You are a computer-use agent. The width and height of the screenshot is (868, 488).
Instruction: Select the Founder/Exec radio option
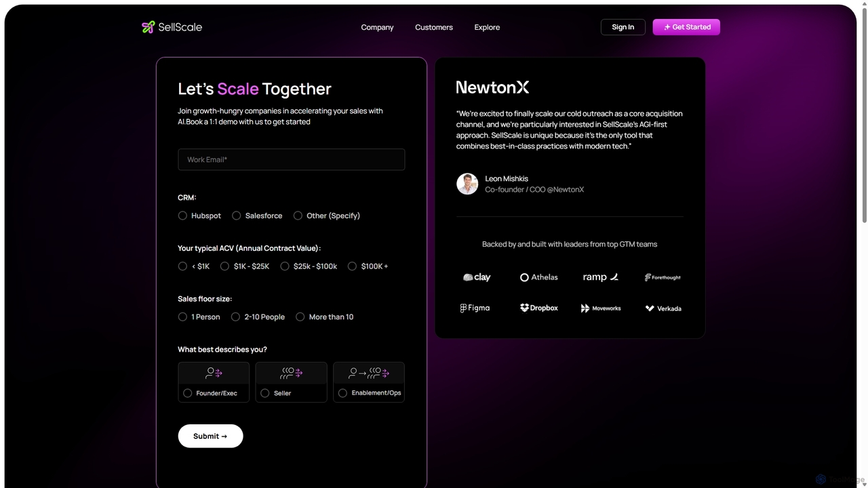[187, 393]
